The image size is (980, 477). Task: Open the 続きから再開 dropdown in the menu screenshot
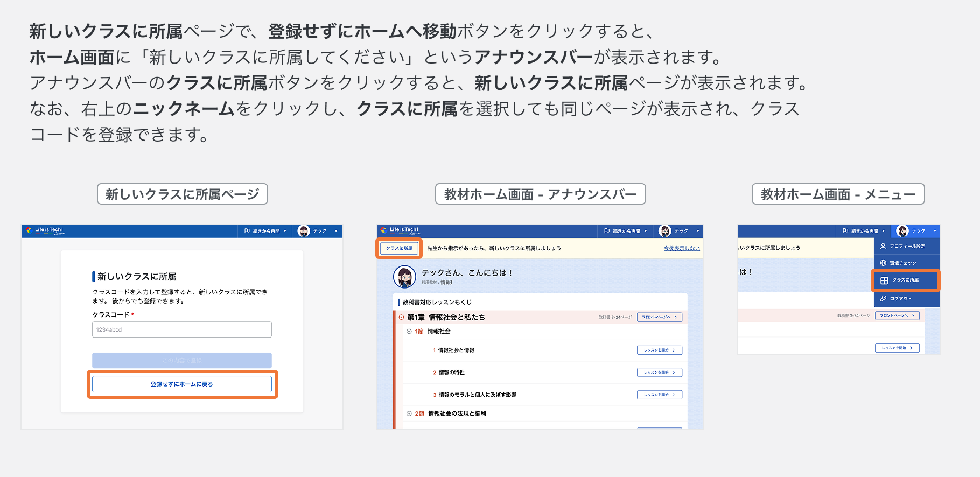pos(864,231)
